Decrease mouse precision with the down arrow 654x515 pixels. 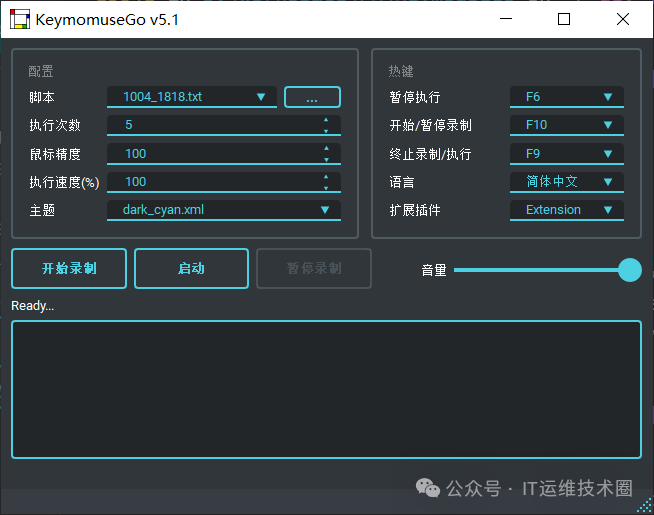click(326, 159)
